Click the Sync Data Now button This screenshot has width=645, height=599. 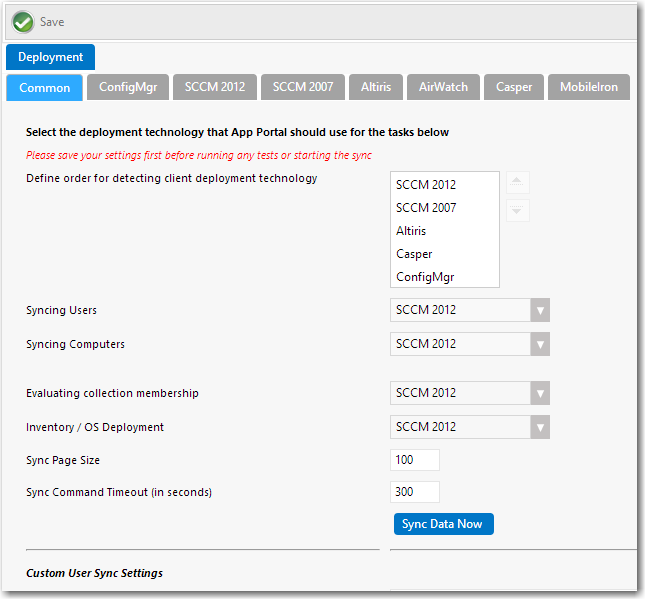tap(443, 524)
